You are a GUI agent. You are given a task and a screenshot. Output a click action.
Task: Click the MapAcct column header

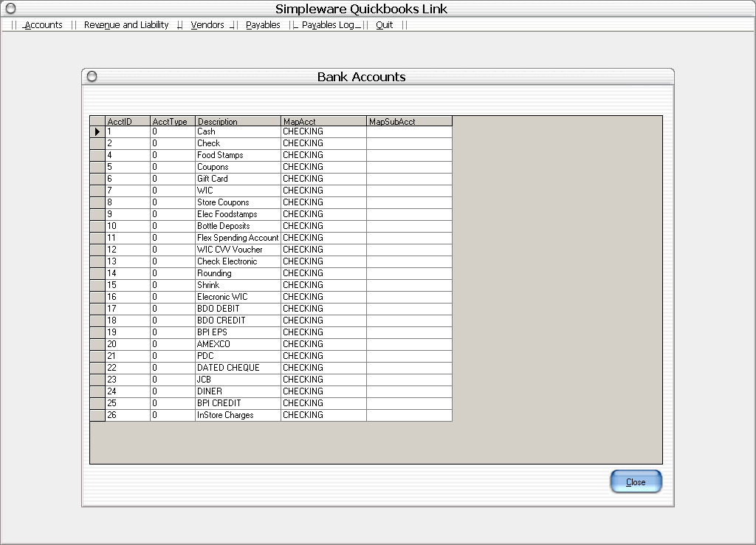[x=324, y=121]
